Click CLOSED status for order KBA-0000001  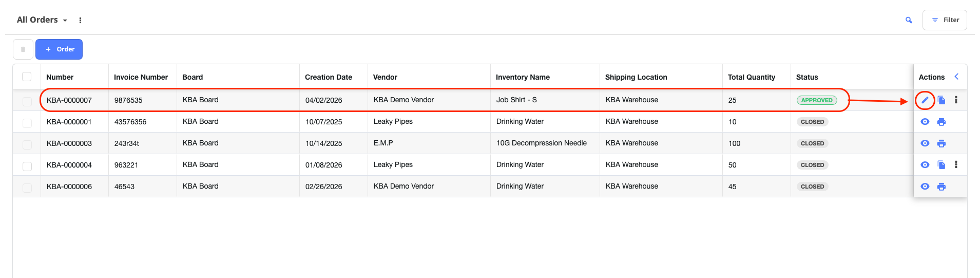pos(812,122)
